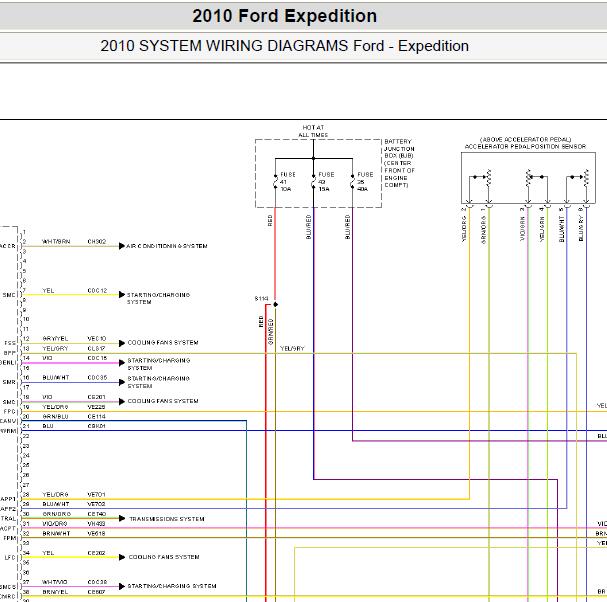Select the VH433 circuit code
Image resolution: width=607 pixels, height=602 pixels.
coord(96,524)
